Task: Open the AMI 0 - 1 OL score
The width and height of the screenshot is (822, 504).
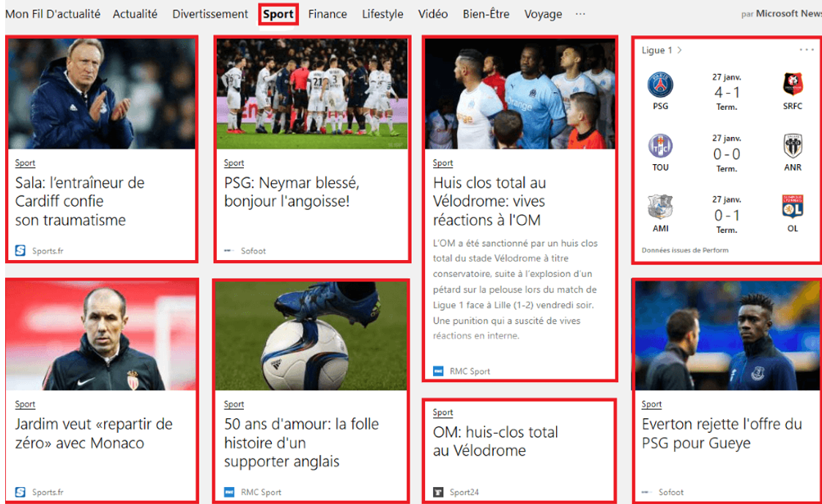Action: [727, 215]
